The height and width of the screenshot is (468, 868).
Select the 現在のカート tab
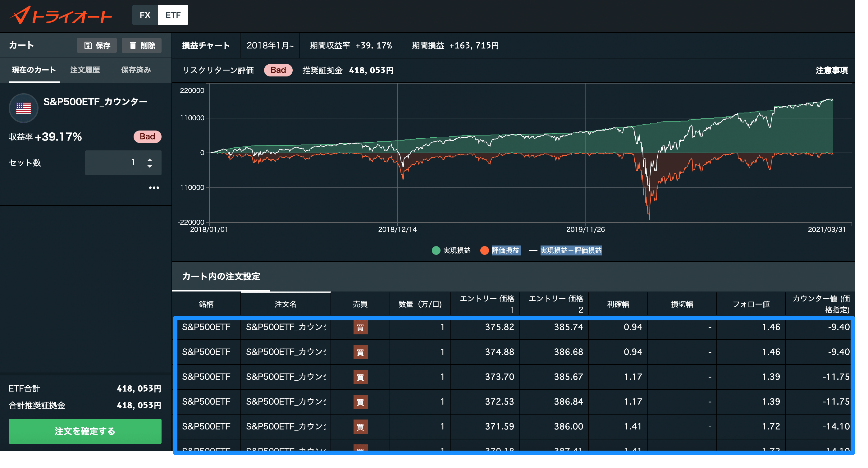click(34, 70)
